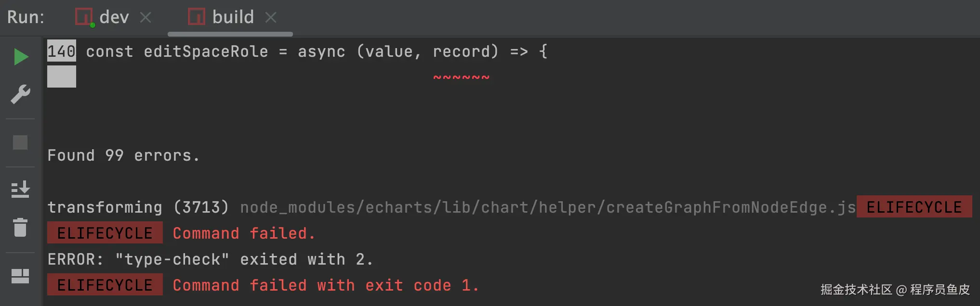Viewport: 980px width, 306px height.
Task: Close the dev tab
Action: pos(146,17)
